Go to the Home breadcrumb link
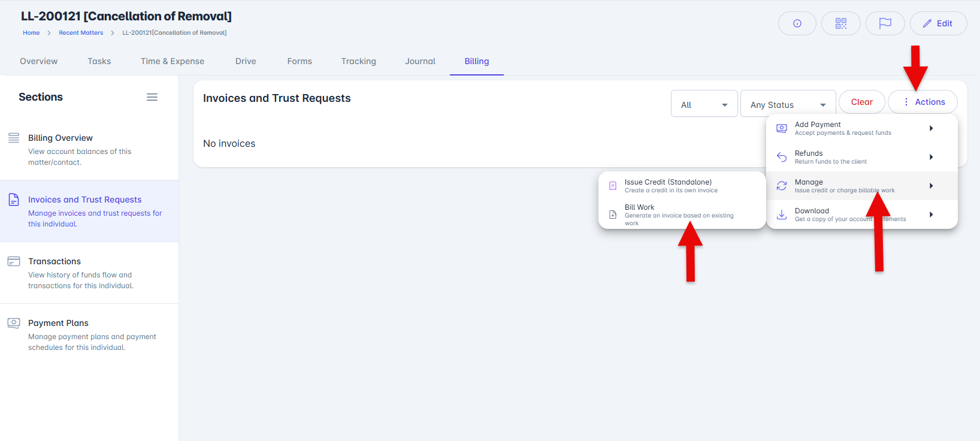The image size is (980, 441). tap(31, 33)
